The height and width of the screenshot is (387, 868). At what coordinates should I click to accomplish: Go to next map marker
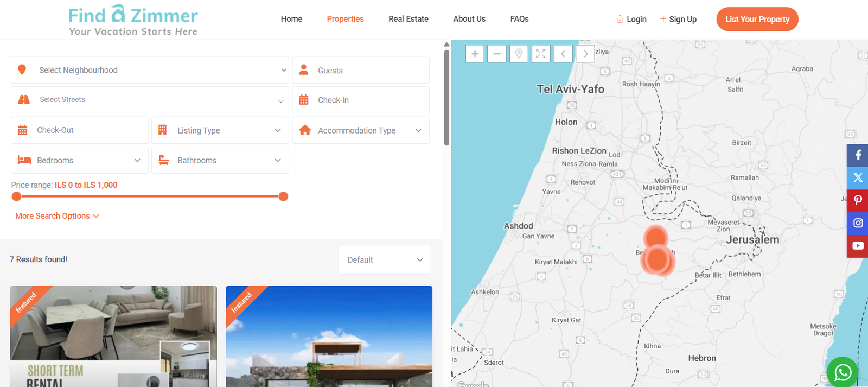(585, 54)
